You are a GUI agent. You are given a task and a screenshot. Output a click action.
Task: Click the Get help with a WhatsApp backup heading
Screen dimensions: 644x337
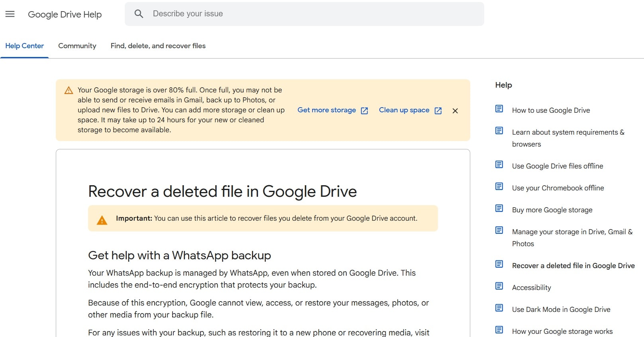(x=179, y=255)
